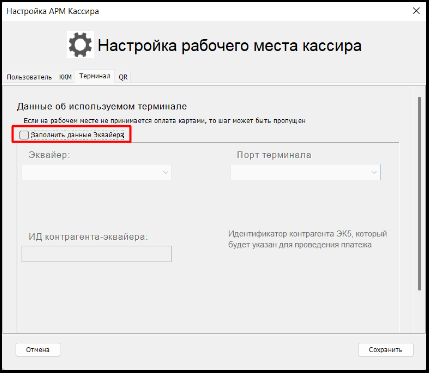Switch to the Пользователь tab

coord(29,77)
